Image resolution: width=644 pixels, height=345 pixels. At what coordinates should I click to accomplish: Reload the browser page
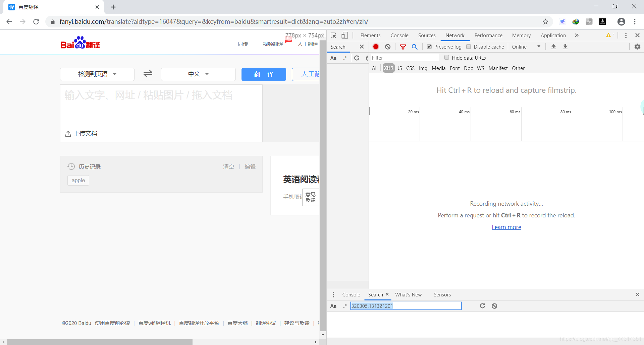(x=36, y=22)
